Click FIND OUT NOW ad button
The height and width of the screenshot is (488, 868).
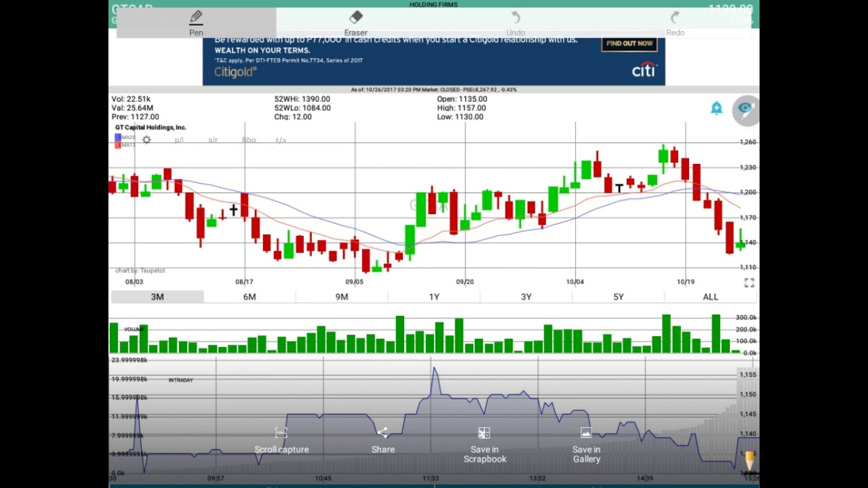(x=629, y=43)
